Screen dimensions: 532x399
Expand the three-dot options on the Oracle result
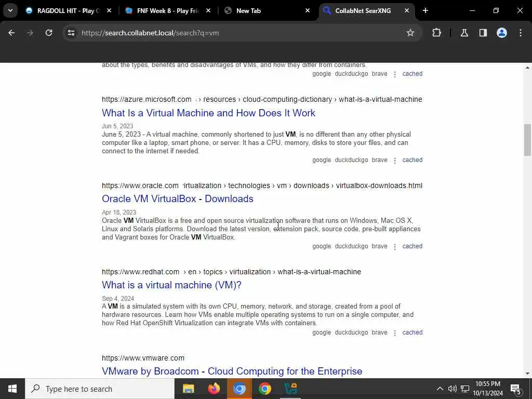pos(395,246)
